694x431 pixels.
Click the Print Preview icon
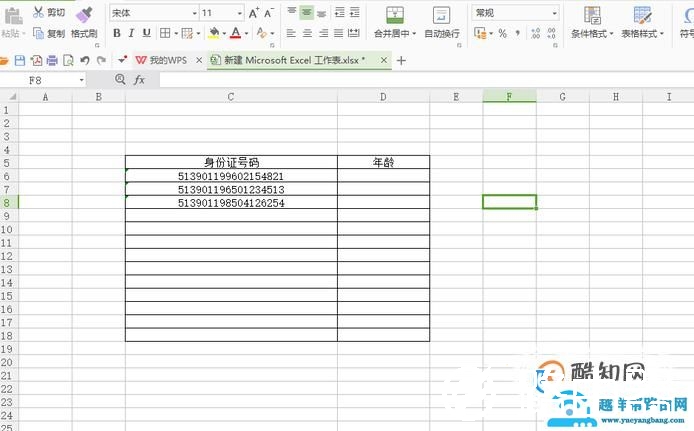(x=68, y=60)
